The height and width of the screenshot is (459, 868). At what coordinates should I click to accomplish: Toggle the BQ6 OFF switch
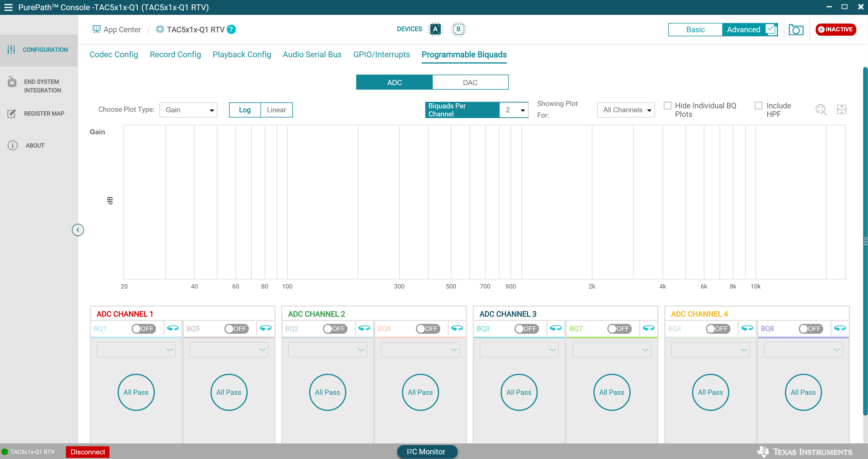(428, 329)
